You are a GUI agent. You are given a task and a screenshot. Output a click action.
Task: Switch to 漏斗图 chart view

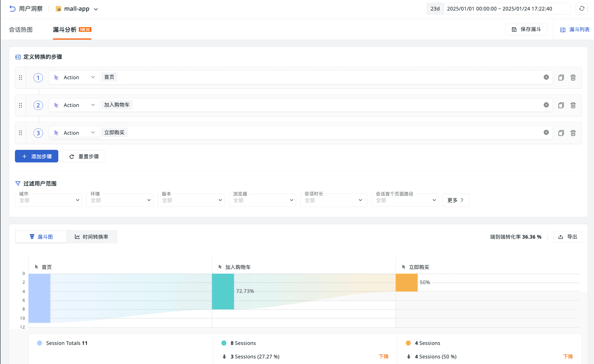[41, 237]
